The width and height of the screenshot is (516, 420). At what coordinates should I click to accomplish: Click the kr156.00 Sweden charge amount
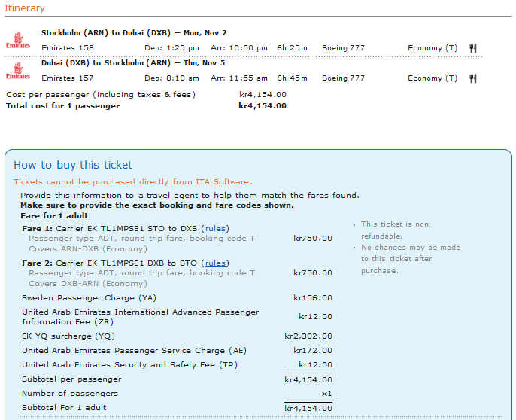point(313,298)
